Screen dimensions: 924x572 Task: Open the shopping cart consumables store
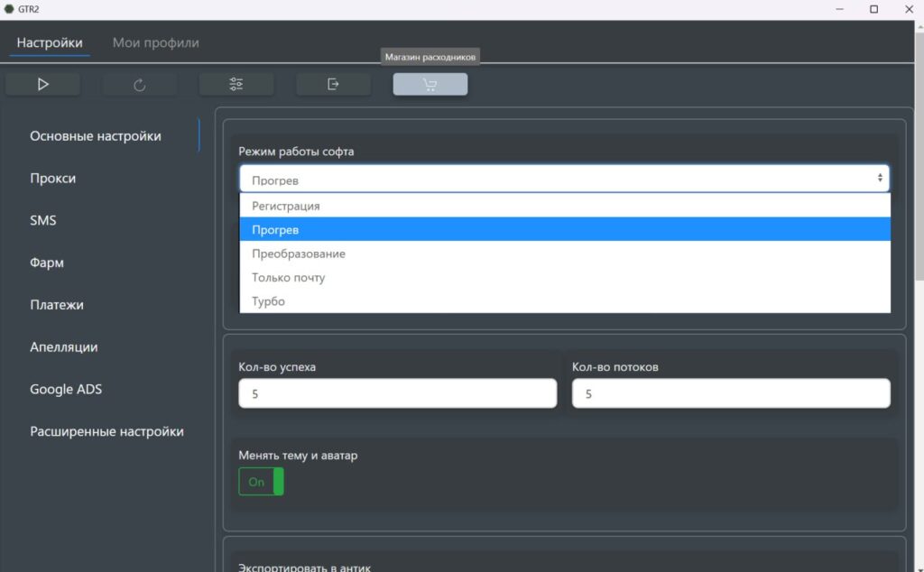point(430,84)
